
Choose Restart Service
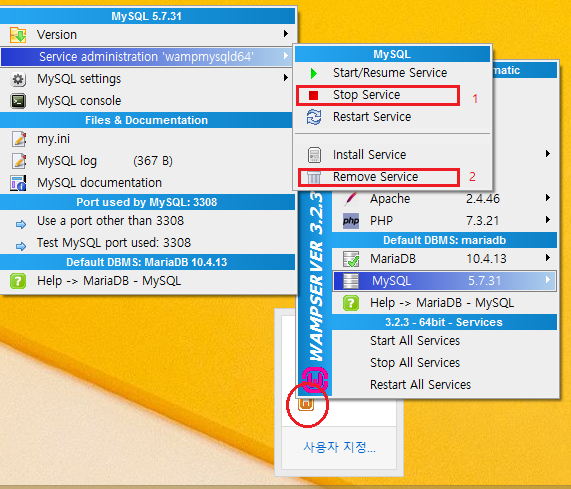click(x=393, y=117)
